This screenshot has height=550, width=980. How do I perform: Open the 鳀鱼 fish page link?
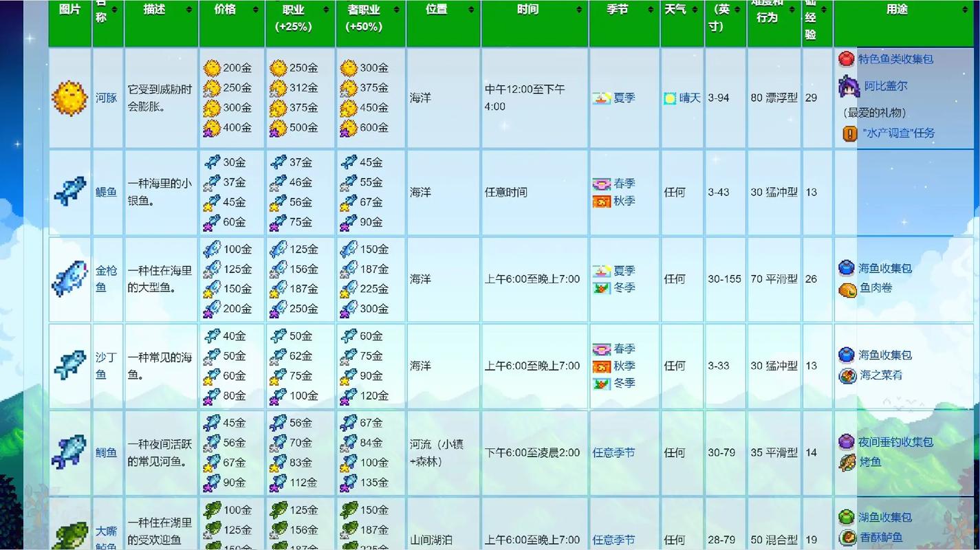pos(106,192)
